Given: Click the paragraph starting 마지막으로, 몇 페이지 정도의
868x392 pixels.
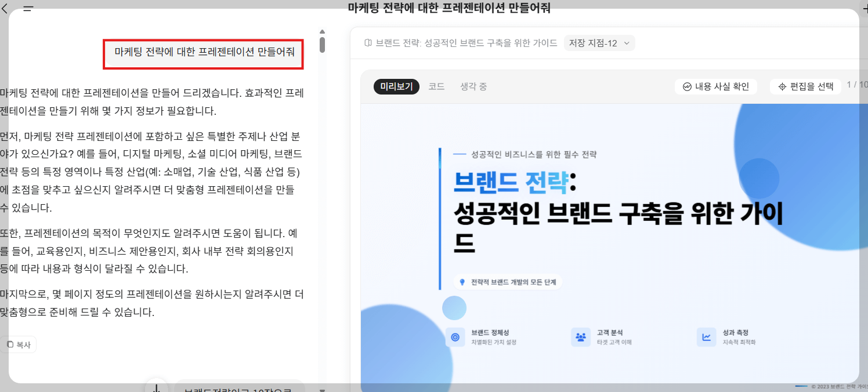Looking at the screenshot, I should (x=152, y=303).
